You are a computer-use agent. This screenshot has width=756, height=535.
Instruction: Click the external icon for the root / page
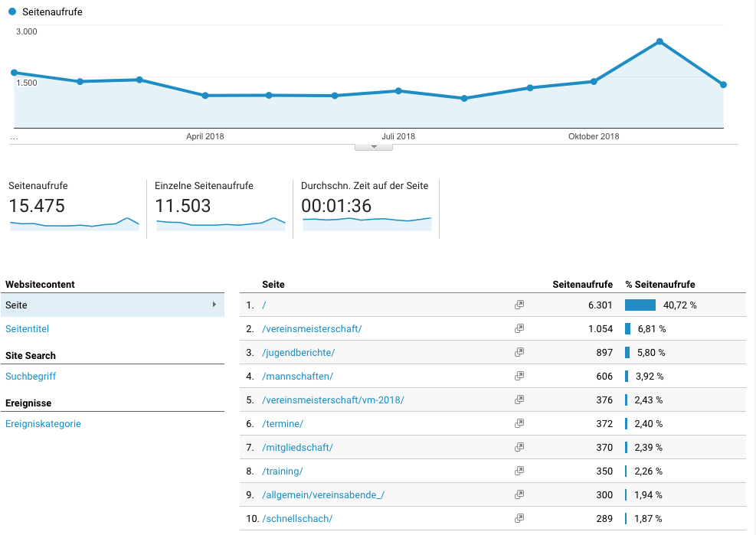pos(519,305)
